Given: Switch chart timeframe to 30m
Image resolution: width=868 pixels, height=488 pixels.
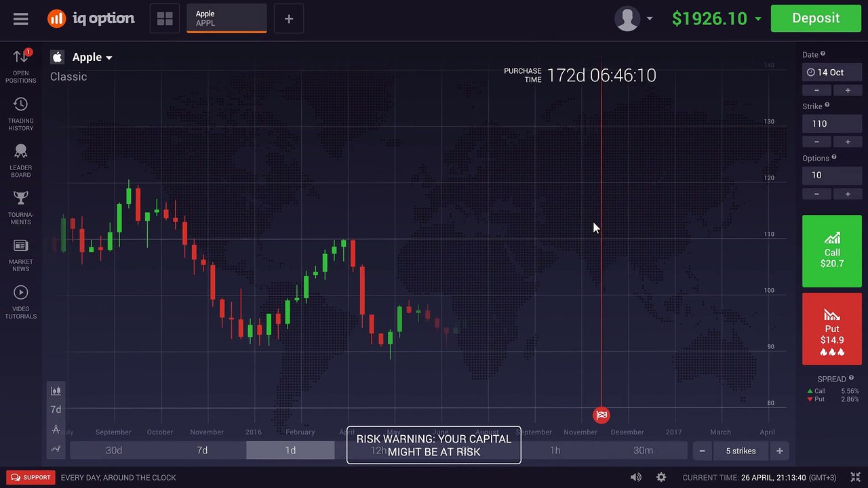Looking at the screenshot, I should click(643, 450).
